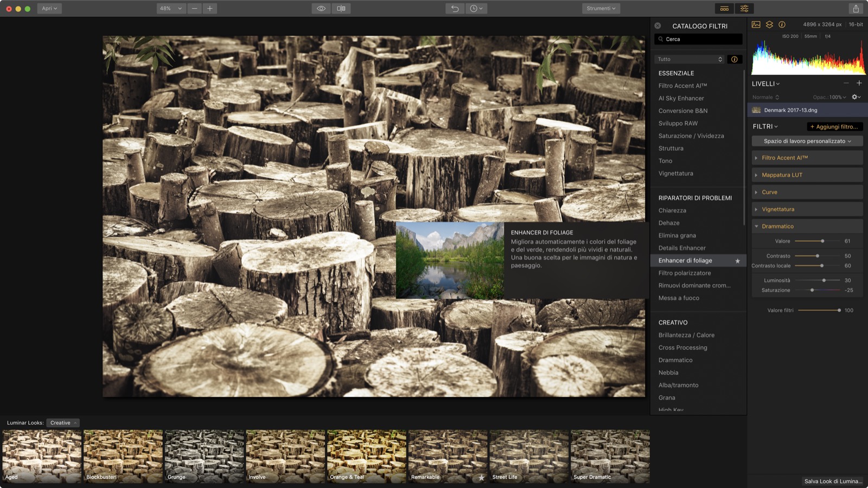Click the histogram panel icon
This screenshot has height=488, width=868.
756,24
